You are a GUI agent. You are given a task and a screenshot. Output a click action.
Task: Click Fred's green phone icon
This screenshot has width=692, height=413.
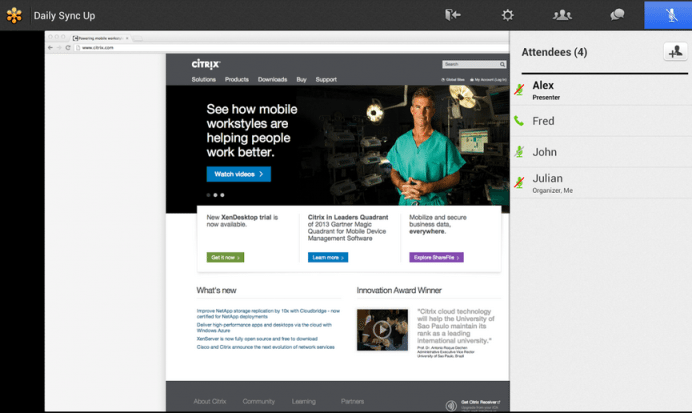click(x=519, y=120)
